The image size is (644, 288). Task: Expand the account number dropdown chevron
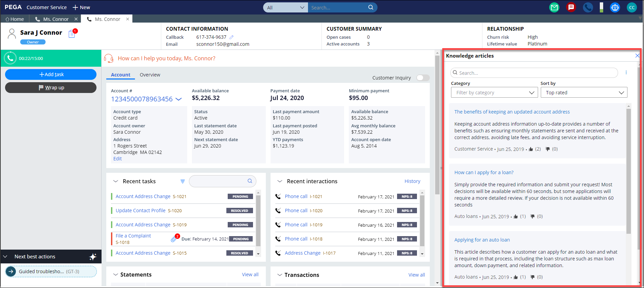179,99
